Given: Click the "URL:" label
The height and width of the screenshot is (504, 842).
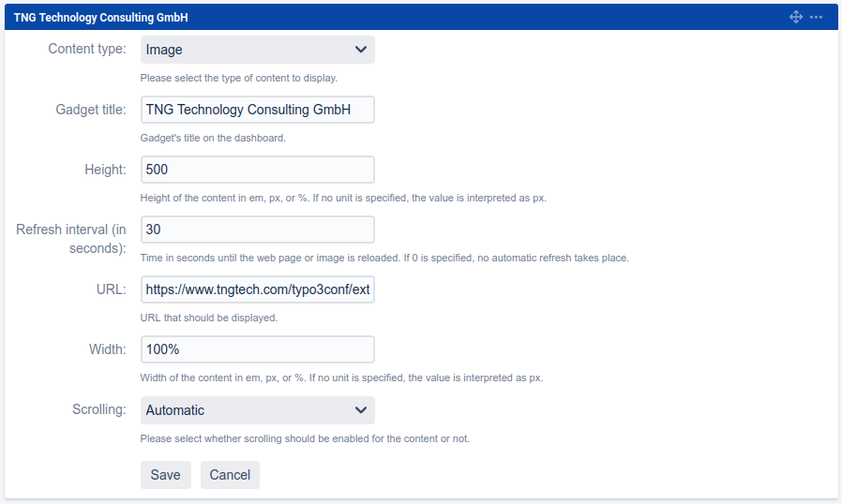Looking at the screenshot, I should point(111,289).
